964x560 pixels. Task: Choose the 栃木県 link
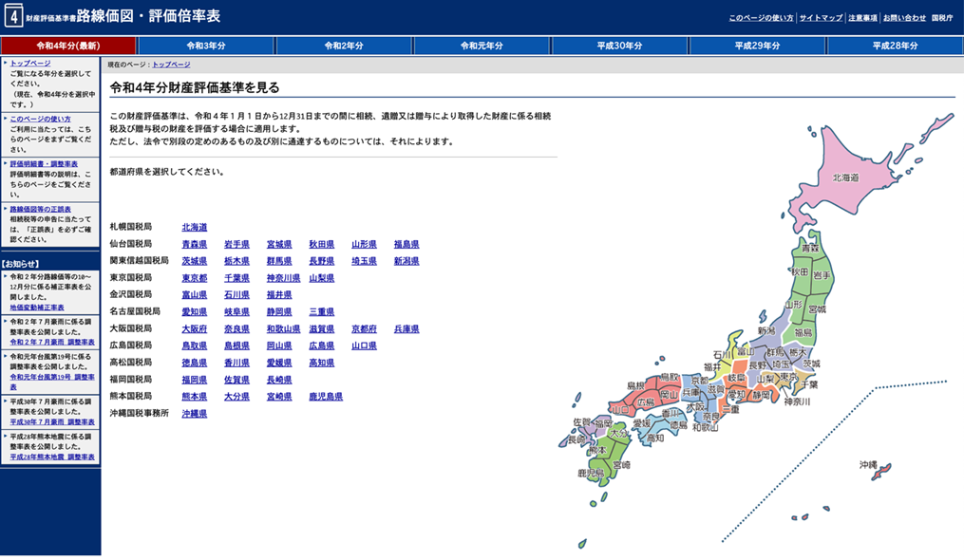pos(236,261)
